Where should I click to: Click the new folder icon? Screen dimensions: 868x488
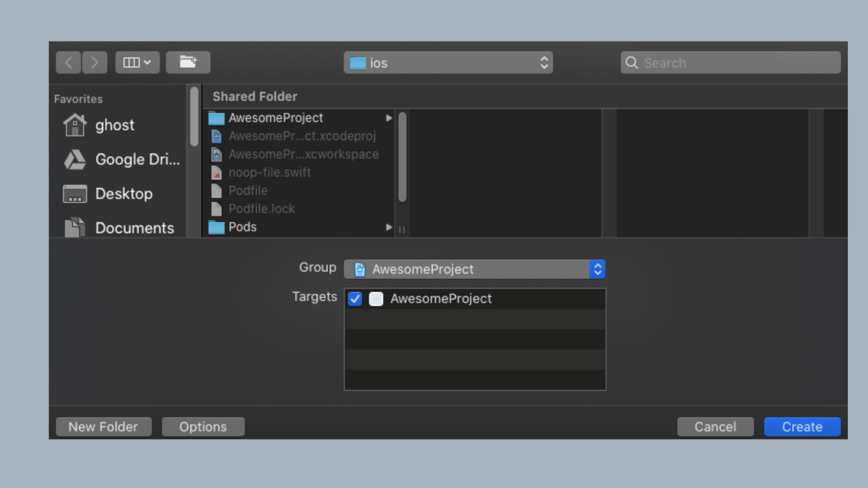pos(188,63)
